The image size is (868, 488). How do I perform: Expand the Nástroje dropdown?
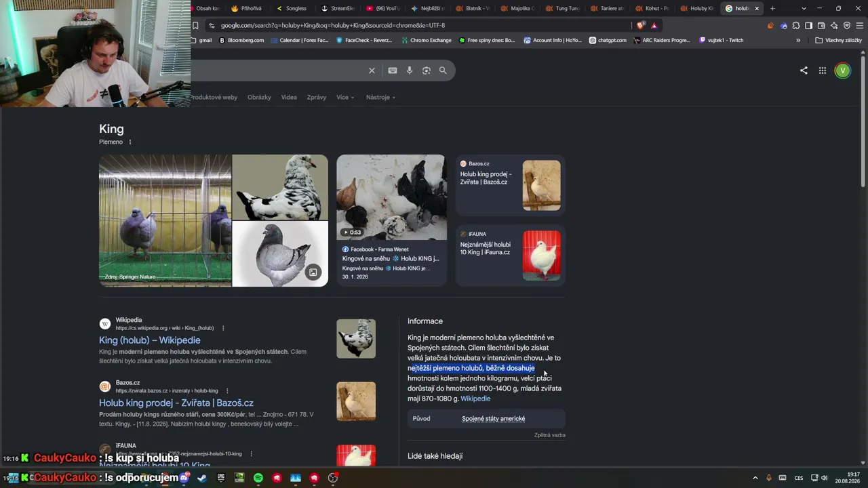coord(380,97)
